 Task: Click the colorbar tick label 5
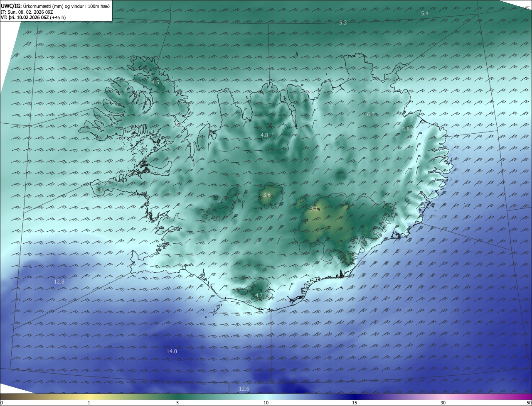[177, 403]
